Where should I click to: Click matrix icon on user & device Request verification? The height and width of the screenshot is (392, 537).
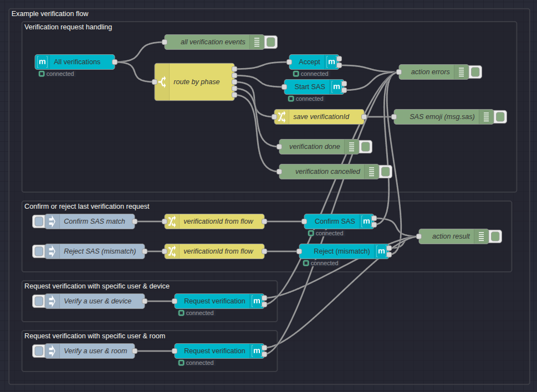(x=257, y=301)
